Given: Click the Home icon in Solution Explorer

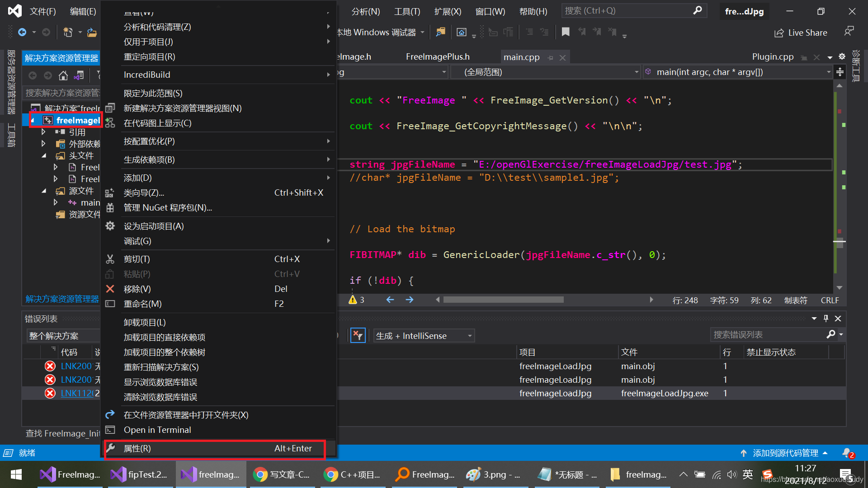Looking at the screenshot, I should [63, 75].
